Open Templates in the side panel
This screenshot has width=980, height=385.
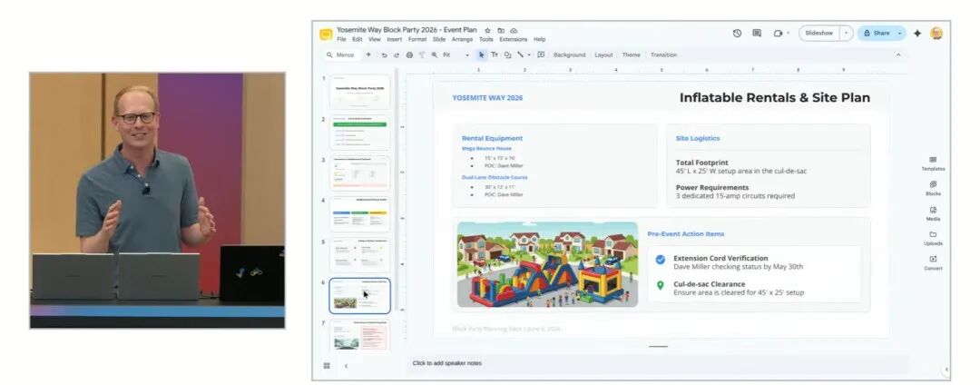tap(933, 163)
